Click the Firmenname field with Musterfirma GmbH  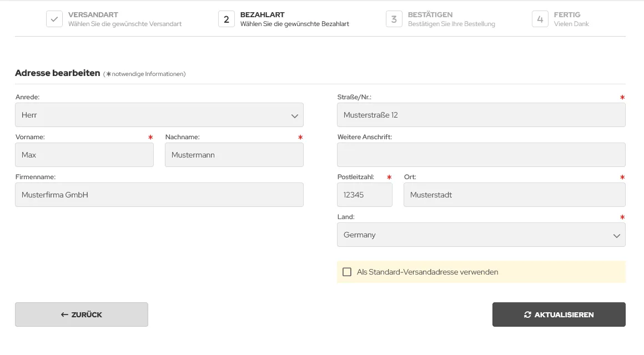tap(159, 195)
